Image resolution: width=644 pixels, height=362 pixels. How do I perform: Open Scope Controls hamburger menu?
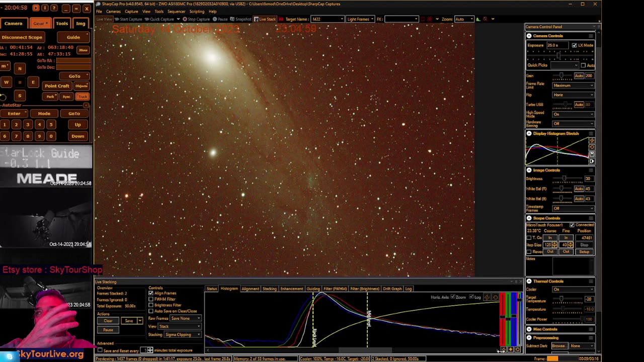(x=591, y=218)
